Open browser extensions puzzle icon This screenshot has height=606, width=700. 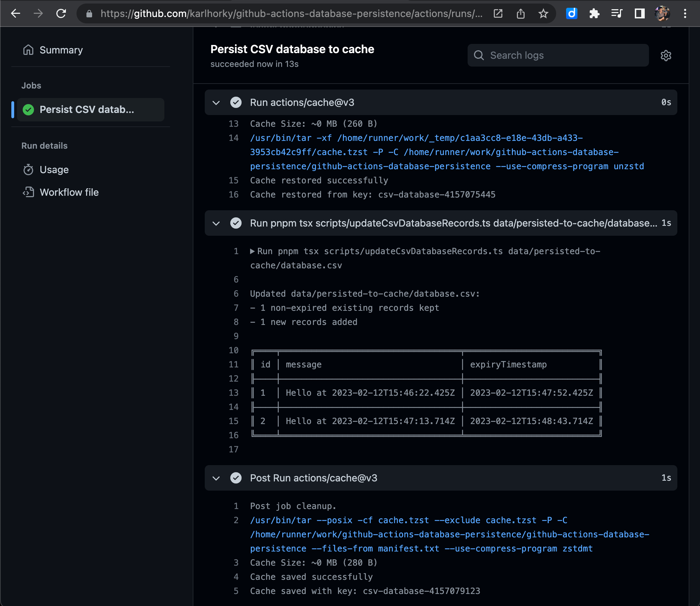coord(594,14)
